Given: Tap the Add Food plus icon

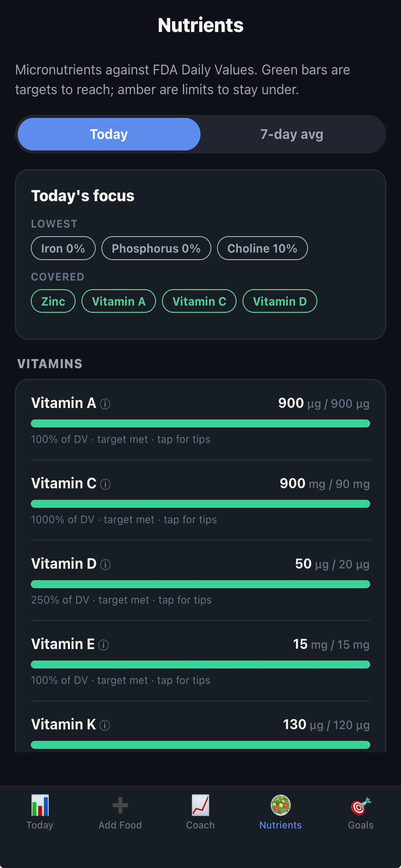Looking at the screenshot, I should (120, 805).
